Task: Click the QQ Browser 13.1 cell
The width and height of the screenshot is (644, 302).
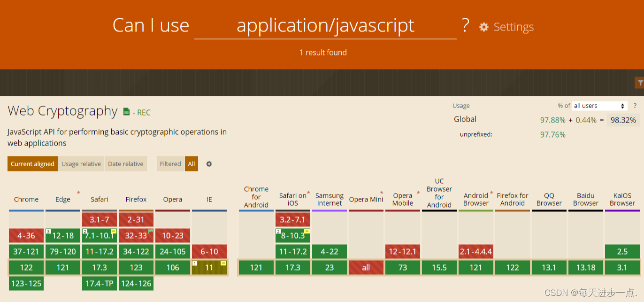Action: point(549,267)
